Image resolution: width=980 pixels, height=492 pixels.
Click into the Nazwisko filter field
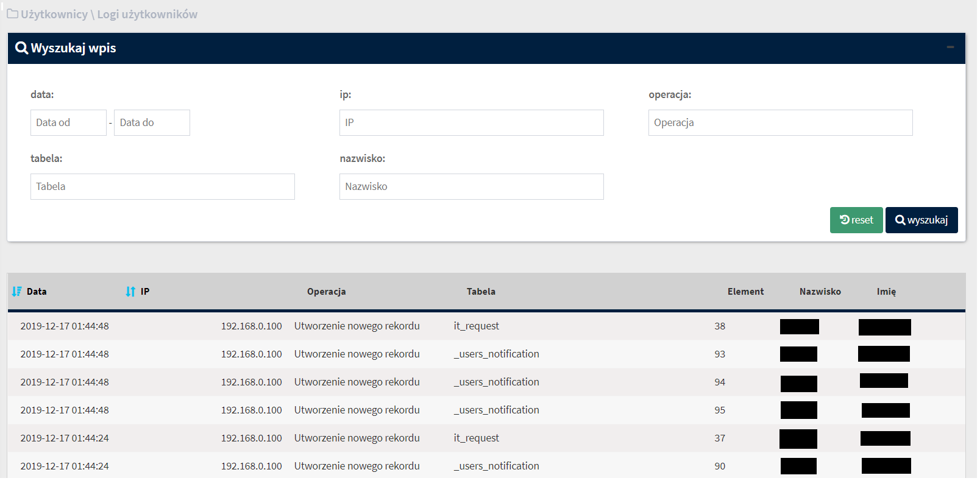[x=471, y=186]
